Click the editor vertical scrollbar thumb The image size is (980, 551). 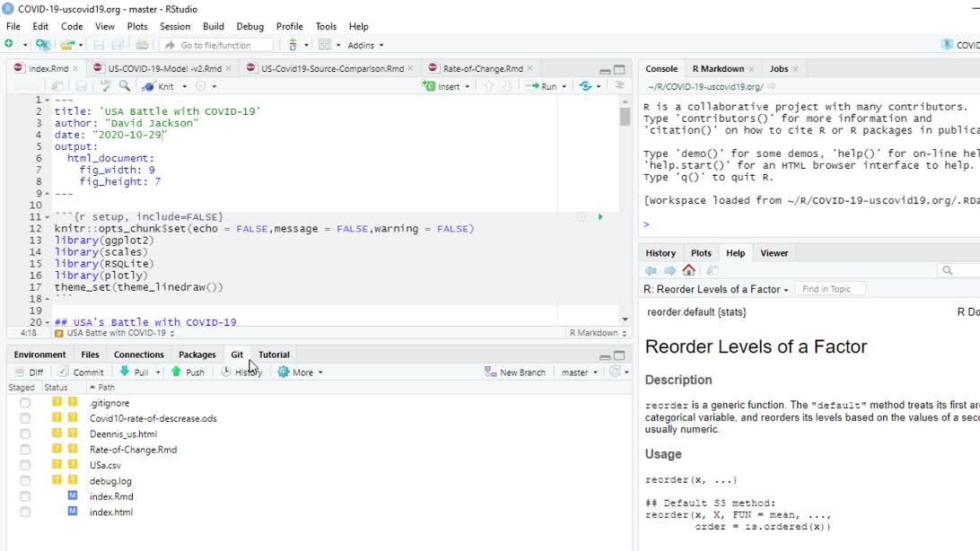pyautogui.click(x=625, y=117)
